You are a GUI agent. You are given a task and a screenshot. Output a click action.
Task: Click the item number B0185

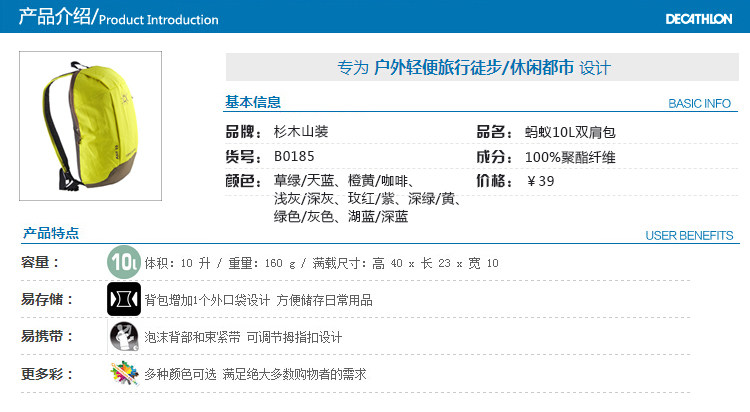(294, 156)
